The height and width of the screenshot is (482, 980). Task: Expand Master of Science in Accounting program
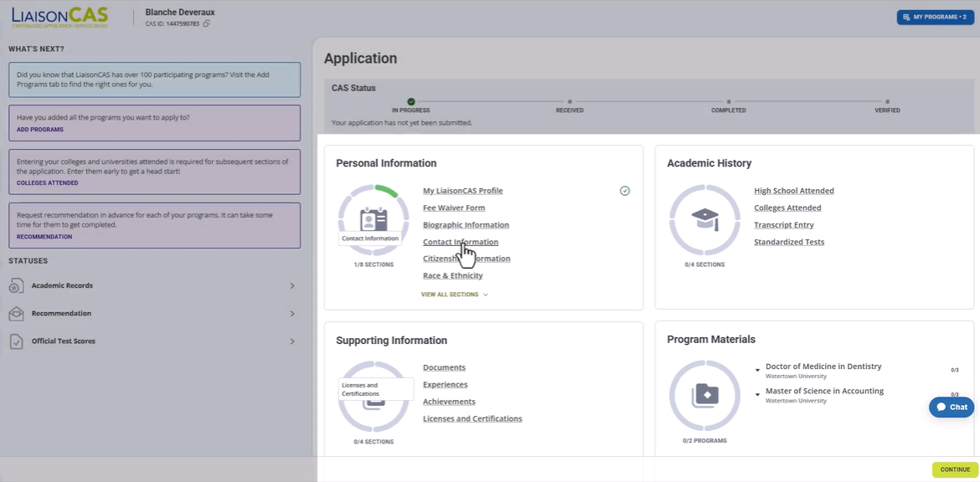pyautogui.click(x=757, y=395)
